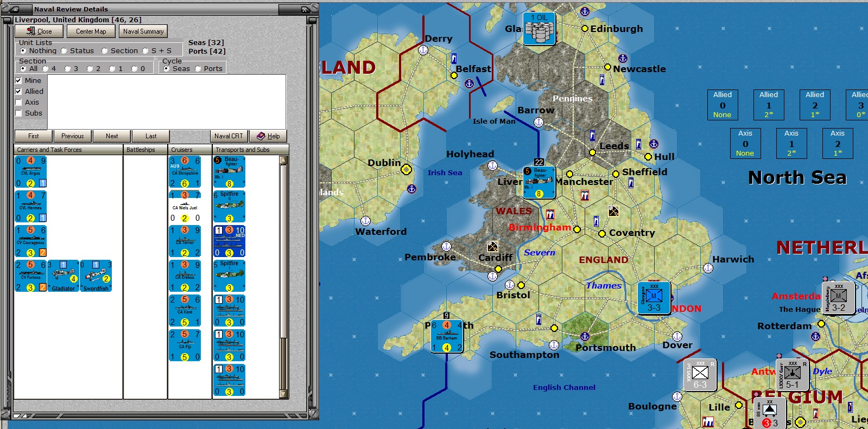The width and height of the screenshot is (868, 429).
Task: Click the Battleships column header
Action: pyautogui.click(x=145, y=150)
